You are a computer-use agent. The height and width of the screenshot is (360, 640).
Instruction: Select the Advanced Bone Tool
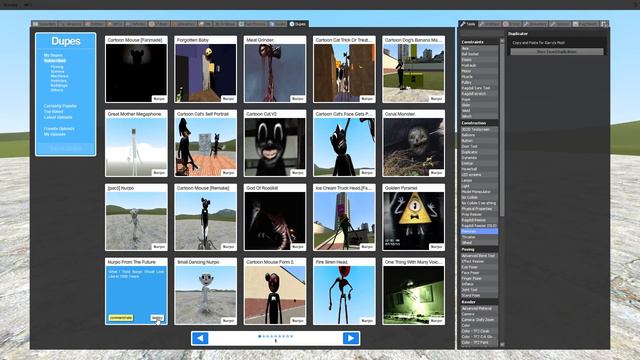coord(479,256)
